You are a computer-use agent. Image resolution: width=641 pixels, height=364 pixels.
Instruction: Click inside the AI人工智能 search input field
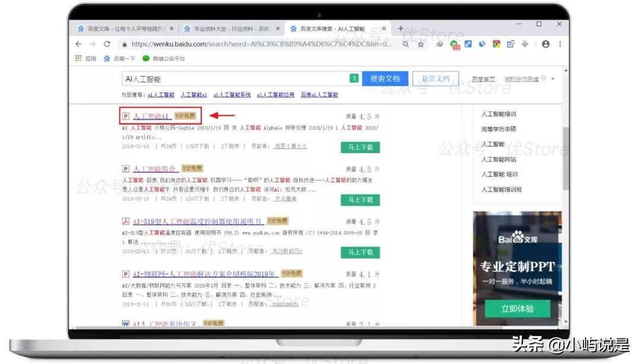point(237,78)
